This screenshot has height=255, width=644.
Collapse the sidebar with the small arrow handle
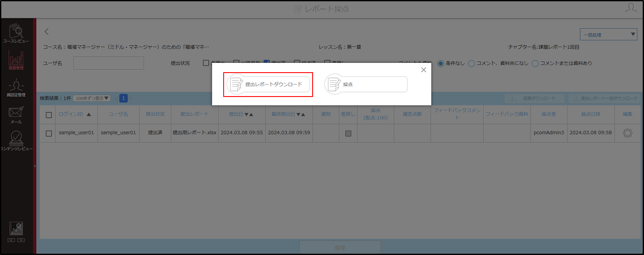click(x=35, y=166)
